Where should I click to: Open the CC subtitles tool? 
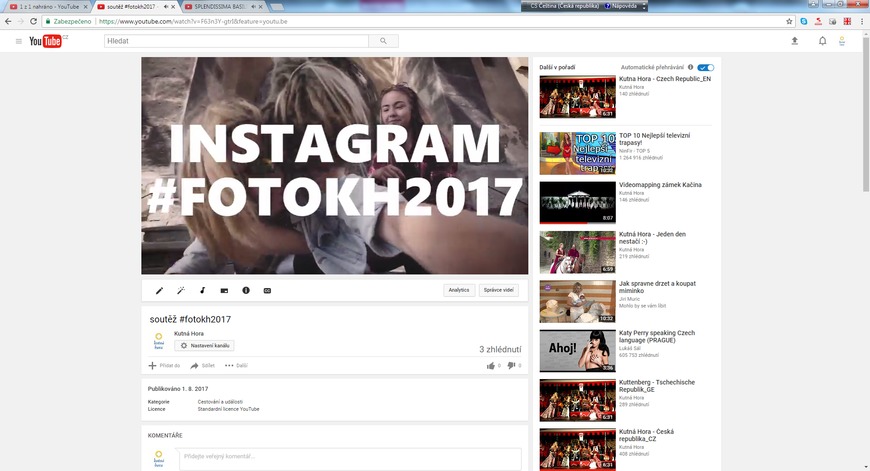[267, 290]
